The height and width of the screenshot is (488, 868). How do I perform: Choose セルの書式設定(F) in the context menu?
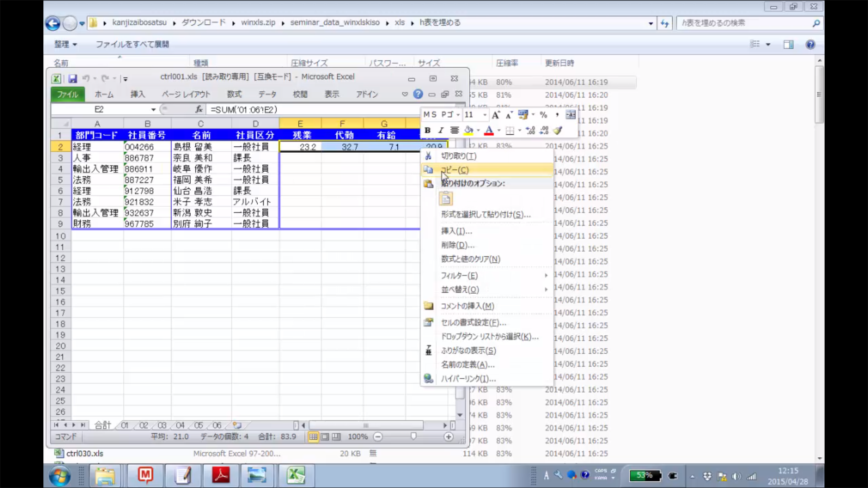click(x=473, y=323)
